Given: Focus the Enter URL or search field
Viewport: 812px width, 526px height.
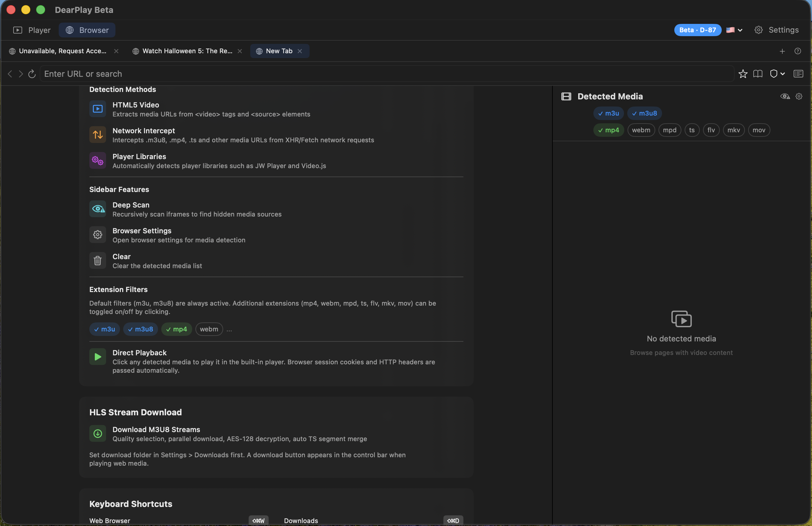Looking at the screenshot, I should [387, 74].
